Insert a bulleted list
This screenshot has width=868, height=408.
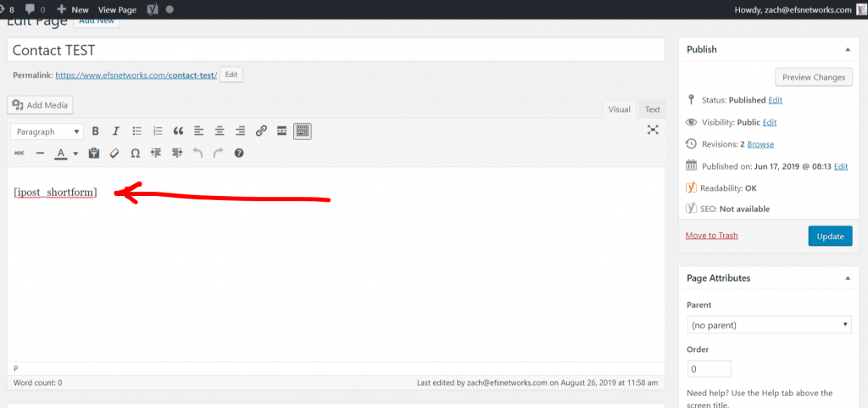point(136,131)
